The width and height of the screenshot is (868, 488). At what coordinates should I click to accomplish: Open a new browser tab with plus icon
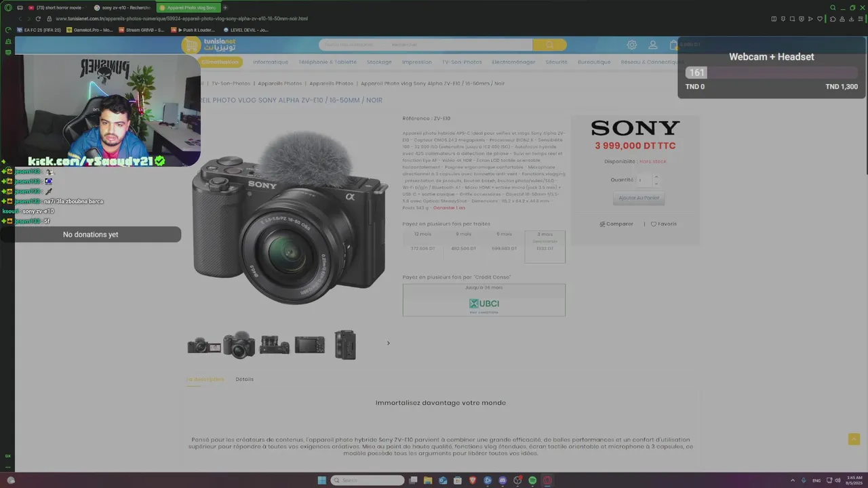click(x=225, y=7)
